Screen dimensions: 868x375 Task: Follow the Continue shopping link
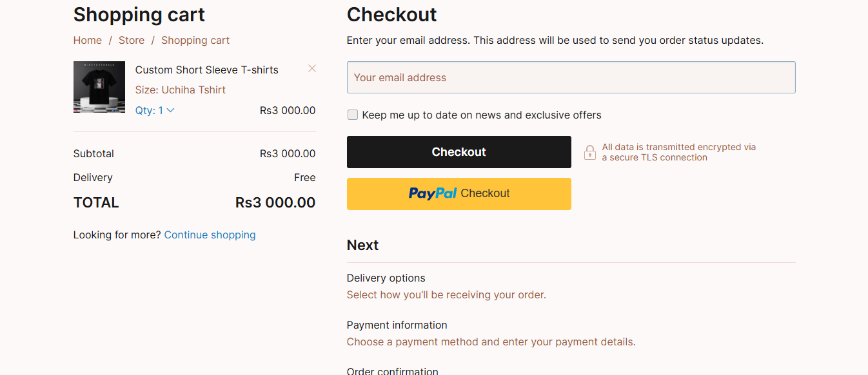click(x=210, y=235)
